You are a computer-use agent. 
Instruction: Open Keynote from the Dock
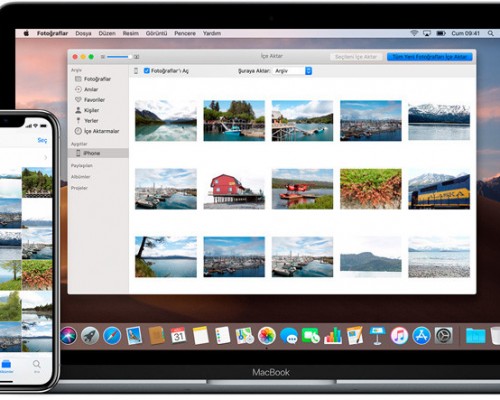point(377,336)
